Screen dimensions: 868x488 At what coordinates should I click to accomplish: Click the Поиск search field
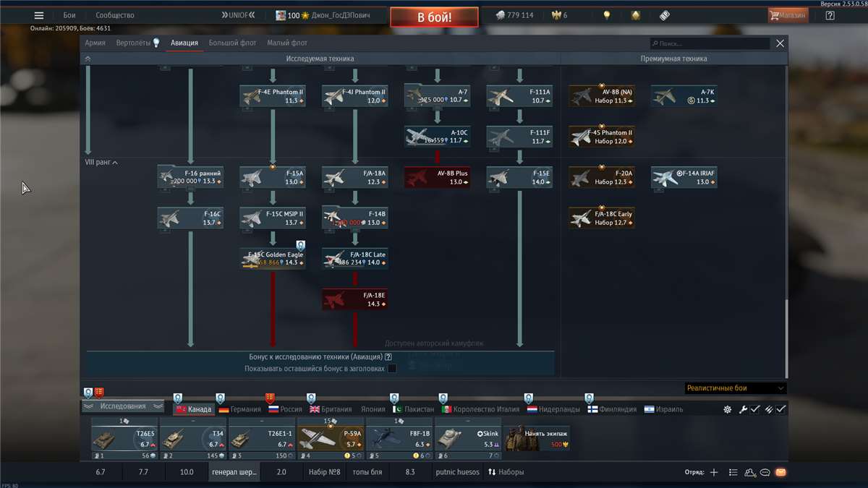point(709,43)
